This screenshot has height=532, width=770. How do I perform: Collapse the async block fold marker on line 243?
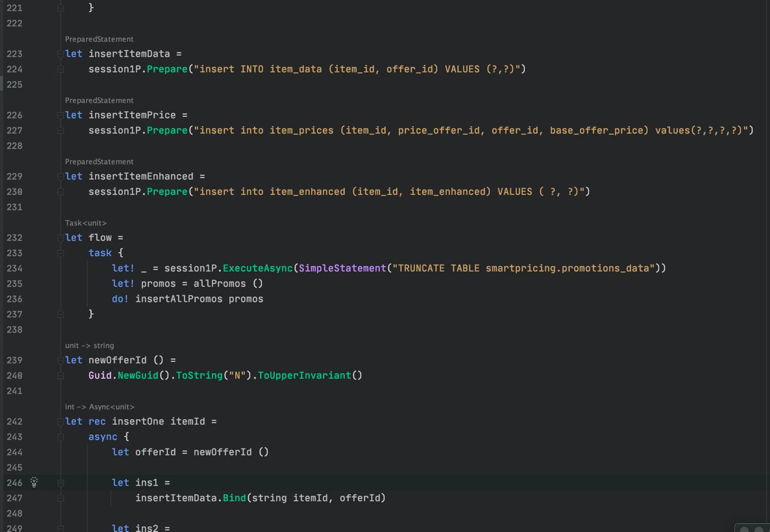click(61, 437)
